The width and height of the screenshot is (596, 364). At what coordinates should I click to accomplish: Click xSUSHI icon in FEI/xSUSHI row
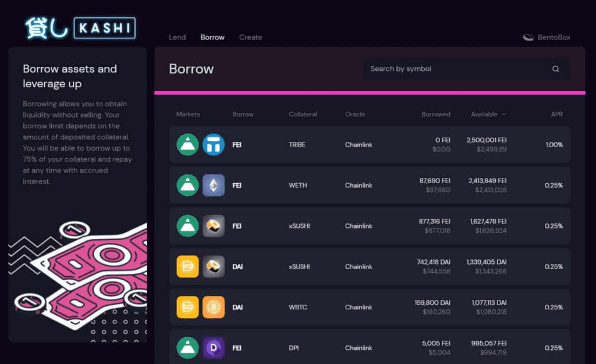[x=213, y=226]
